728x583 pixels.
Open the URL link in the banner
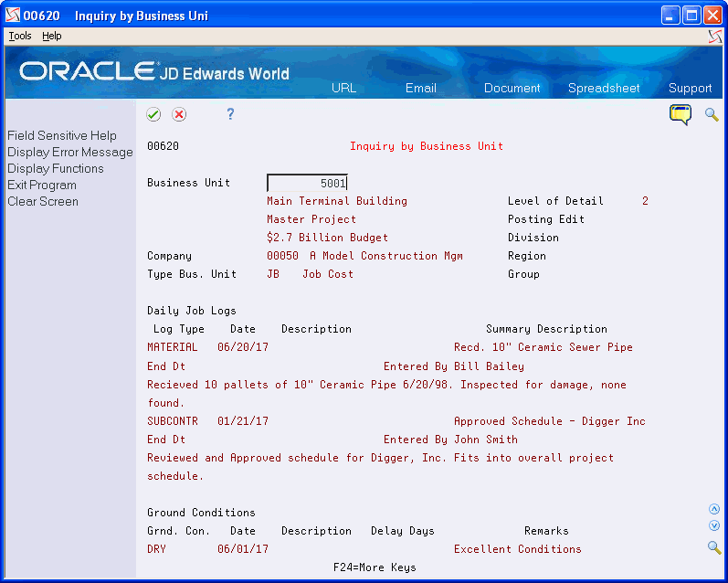(x=344, y=88)
